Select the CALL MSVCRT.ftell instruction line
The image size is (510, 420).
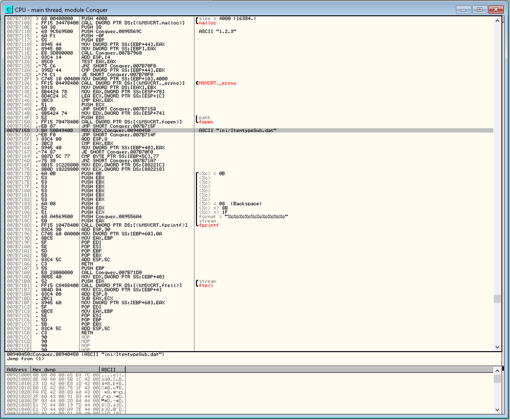click(x=132, y=286)
